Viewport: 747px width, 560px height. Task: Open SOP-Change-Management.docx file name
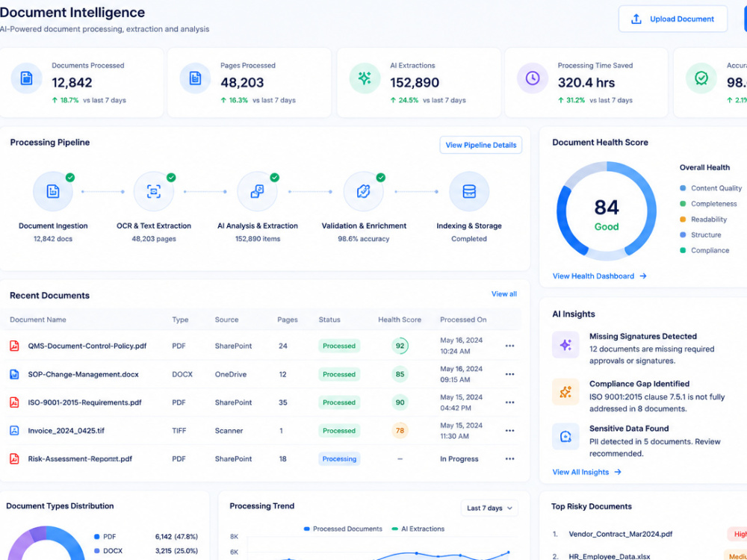pyautogui.click(x=84, y=374)
